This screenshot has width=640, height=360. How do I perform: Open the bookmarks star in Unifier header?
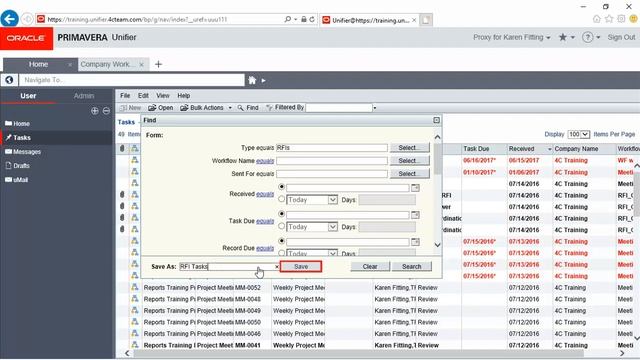pyautogui.click(x=562, y=37)
